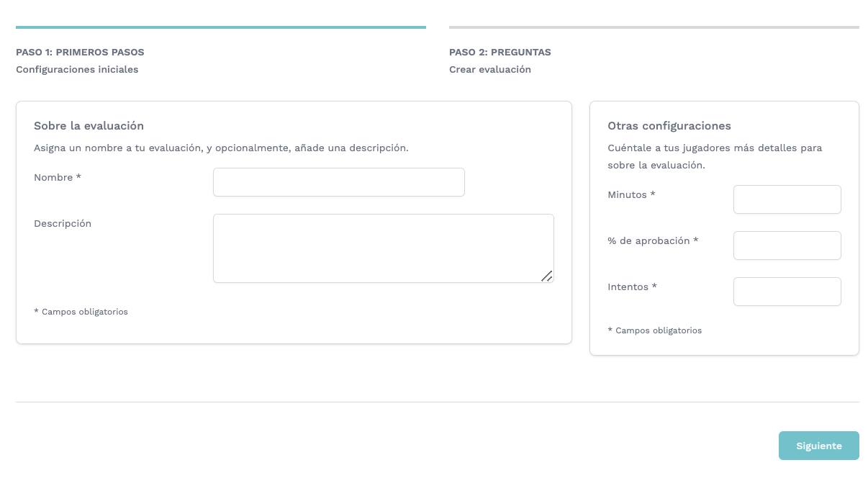
Task: Click the 'Configuraciones iniciales' subtitle
Action: pos(77,70)
